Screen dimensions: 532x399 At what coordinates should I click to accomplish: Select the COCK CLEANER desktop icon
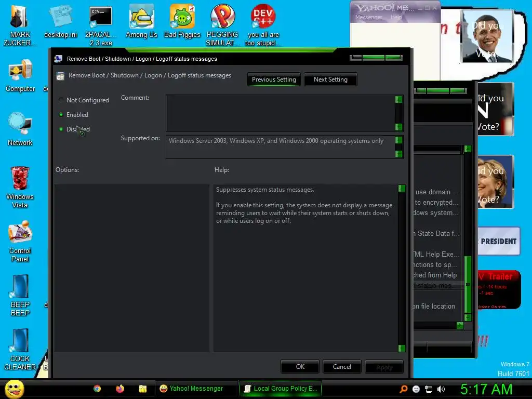[x=20, y=350]
